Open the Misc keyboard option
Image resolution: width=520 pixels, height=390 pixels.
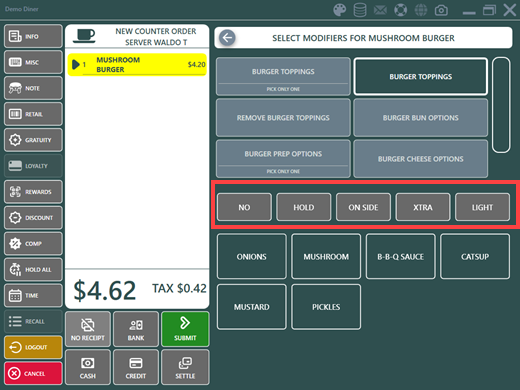point(33,62)
